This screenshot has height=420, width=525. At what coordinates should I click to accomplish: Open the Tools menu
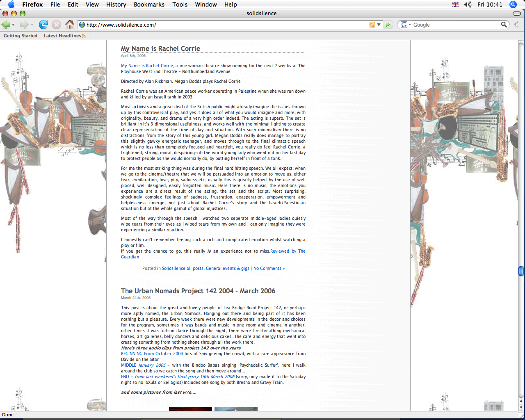click(180, 5)
